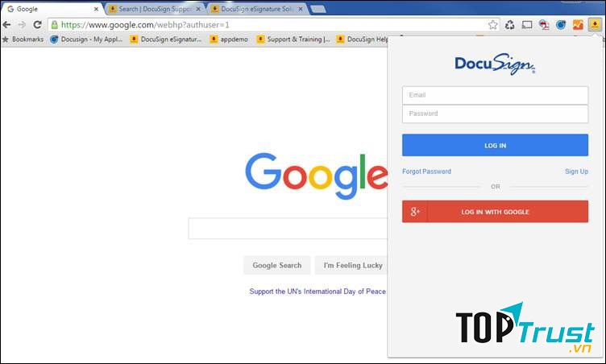606x364 pixels.
Task: Open the appdemo bookmark
Action: click(229, 39)
